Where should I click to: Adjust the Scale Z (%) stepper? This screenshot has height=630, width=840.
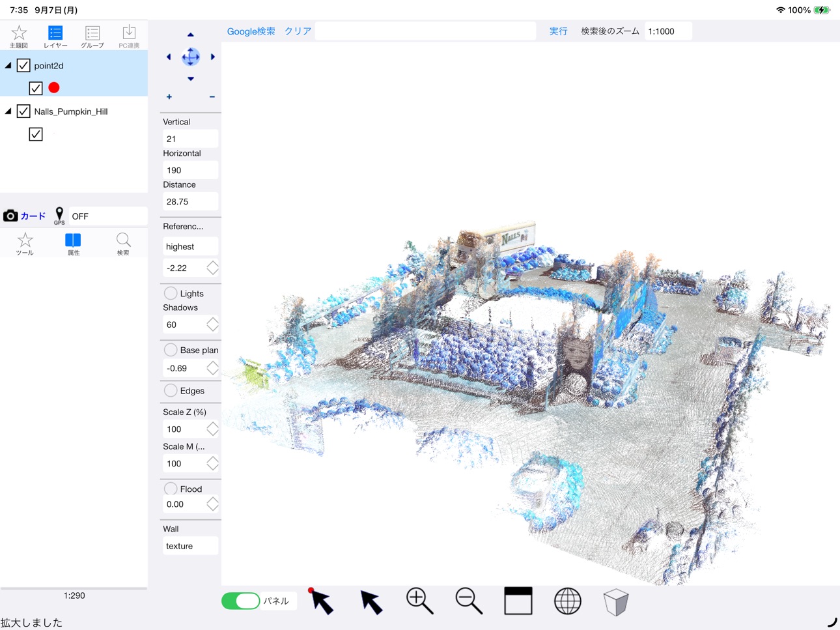coord(212,429)
